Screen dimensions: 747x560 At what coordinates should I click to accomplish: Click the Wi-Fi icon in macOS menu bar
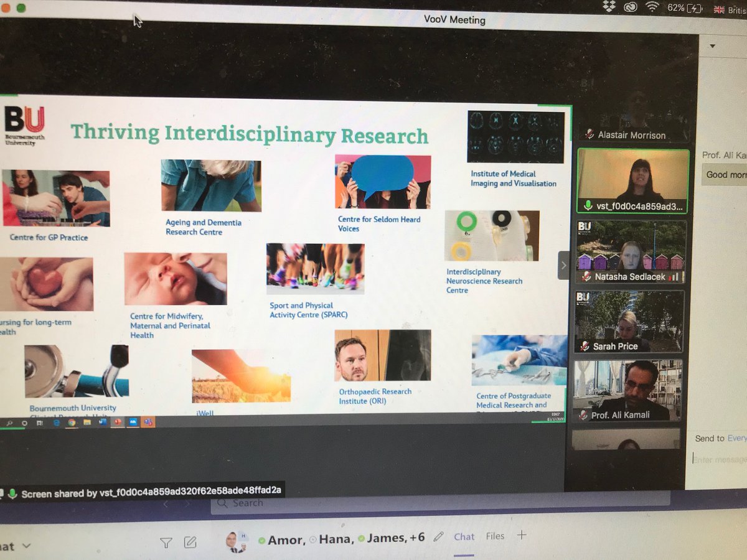click(653, 7)
